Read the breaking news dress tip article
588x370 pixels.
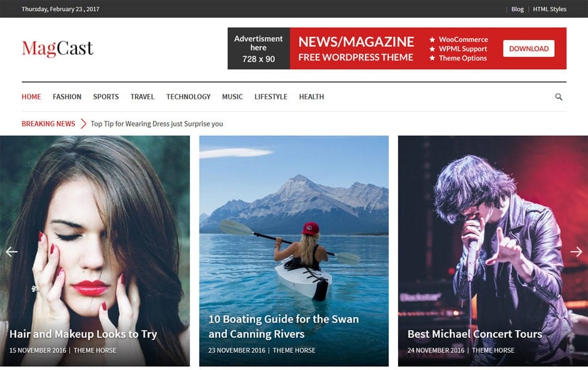(157, 123)
